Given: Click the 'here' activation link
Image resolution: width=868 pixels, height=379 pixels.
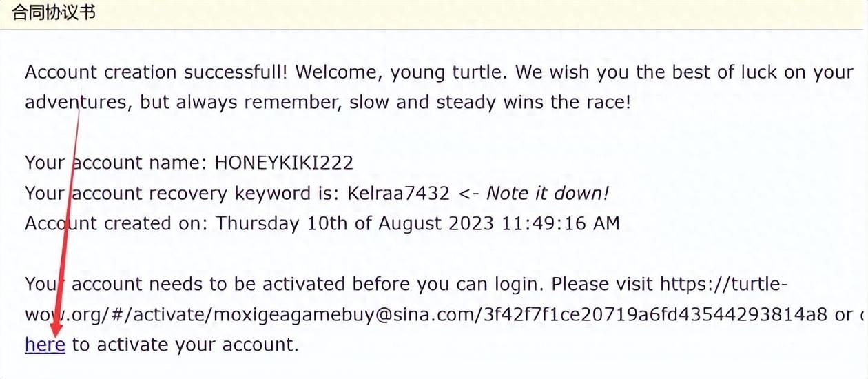Looking at the screenshot, I should pos(45,345).
